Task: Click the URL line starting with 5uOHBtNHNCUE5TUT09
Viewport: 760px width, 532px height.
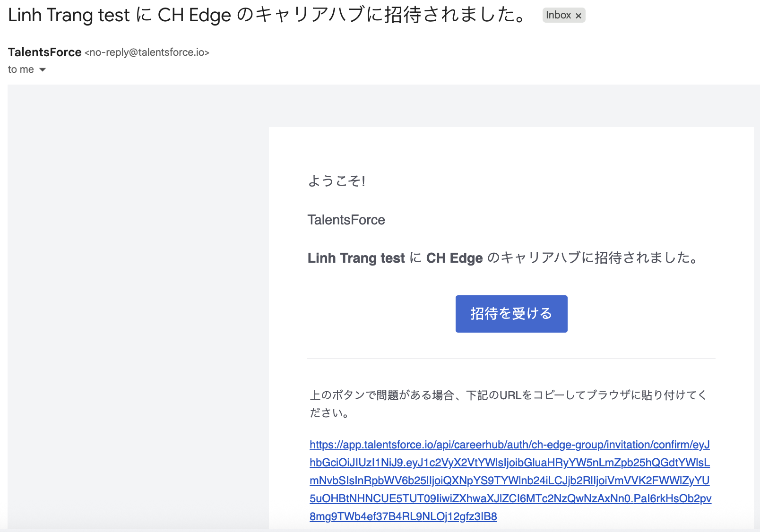Action: (510, 498)
